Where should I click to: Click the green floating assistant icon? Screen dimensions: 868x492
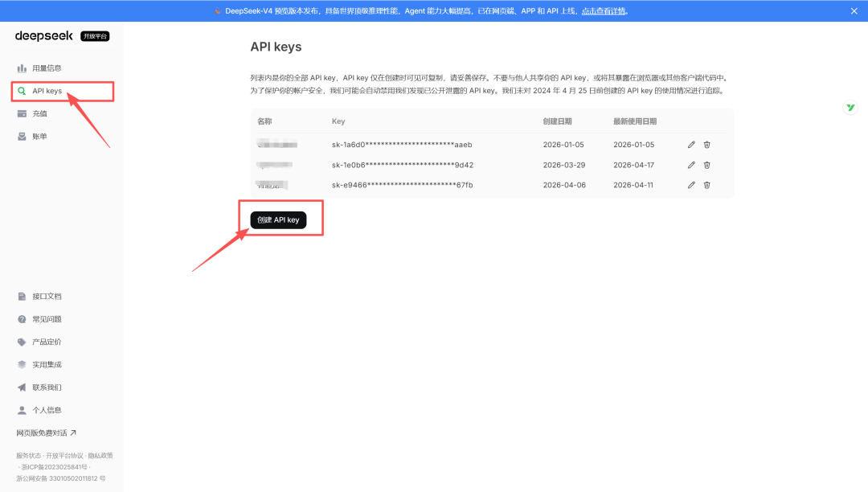click(x=850, y=108)
